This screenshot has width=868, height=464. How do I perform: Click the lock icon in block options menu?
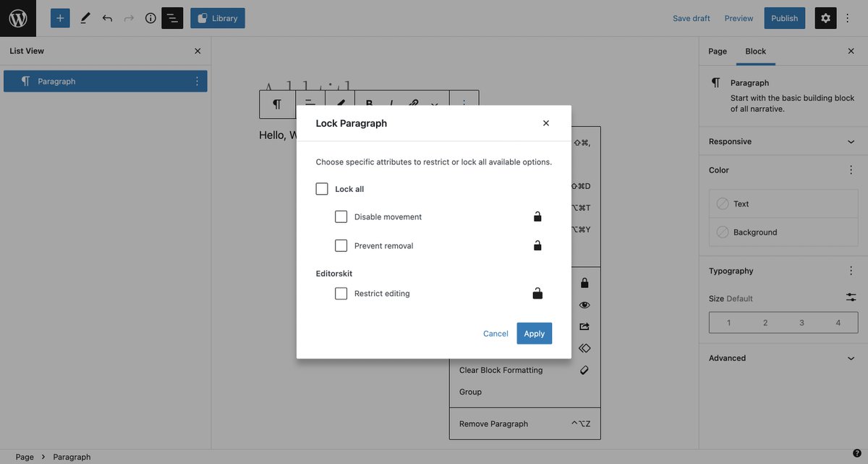click(584, 283)
